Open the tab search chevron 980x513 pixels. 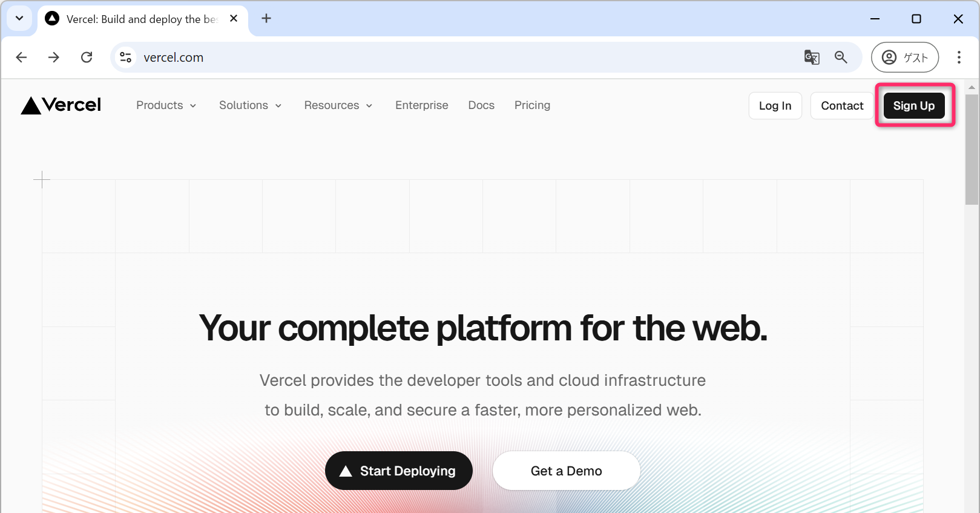pyautogui.click(x=19, y=19)
